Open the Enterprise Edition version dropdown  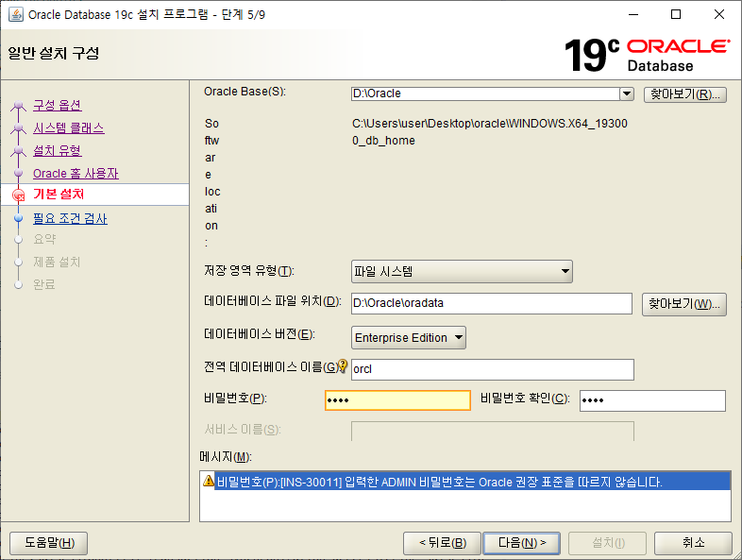[x=409, y=337]
